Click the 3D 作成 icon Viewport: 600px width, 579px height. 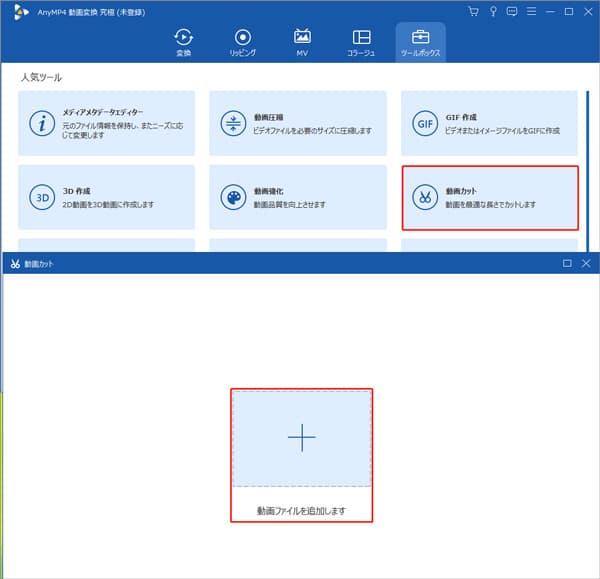point(42,197)
